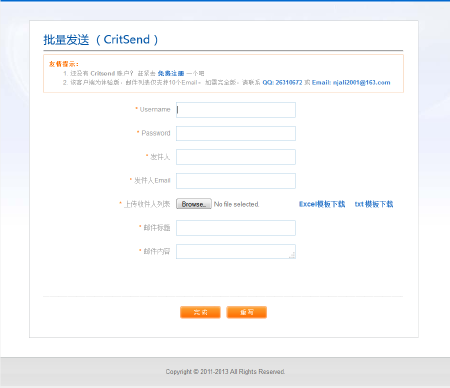
Task: Grab the 邮件内容 textarea resize handle
Action: point(292,256)
